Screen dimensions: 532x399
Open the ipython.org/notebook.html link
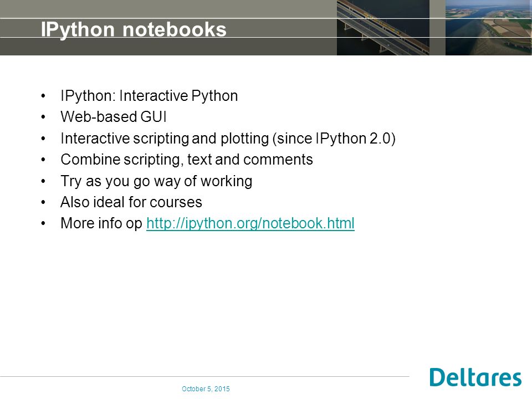tap(250, 223)
